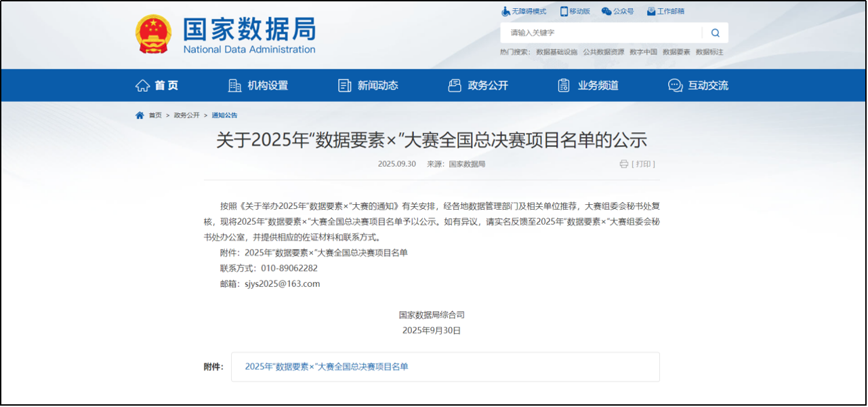Open the 机构设置 navigation menu

click(x=258, y=85)
